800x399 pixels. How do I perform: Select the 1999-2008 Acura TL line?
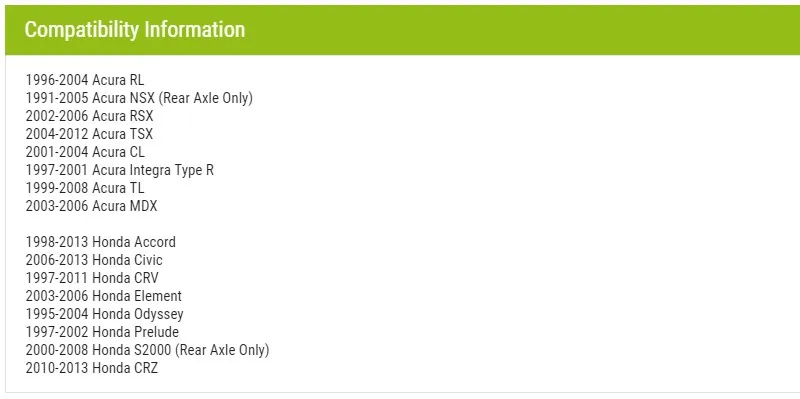click(85, 188)
